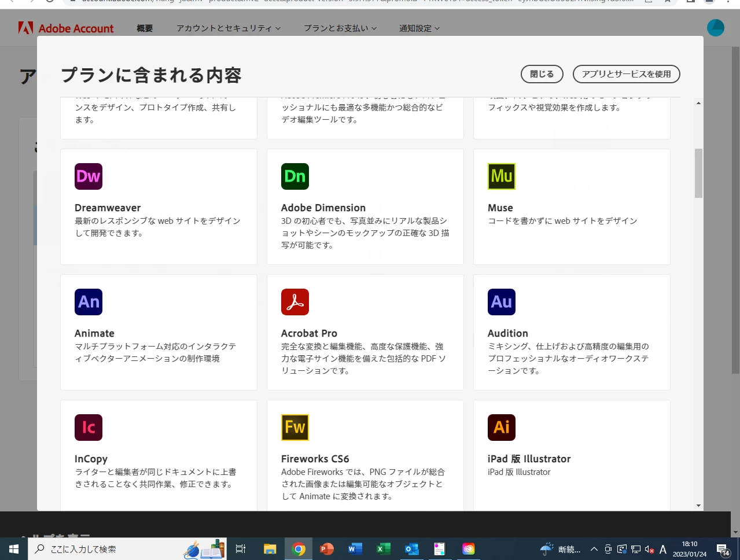
Task: Click the Animate title text
Action: point(94,333)
